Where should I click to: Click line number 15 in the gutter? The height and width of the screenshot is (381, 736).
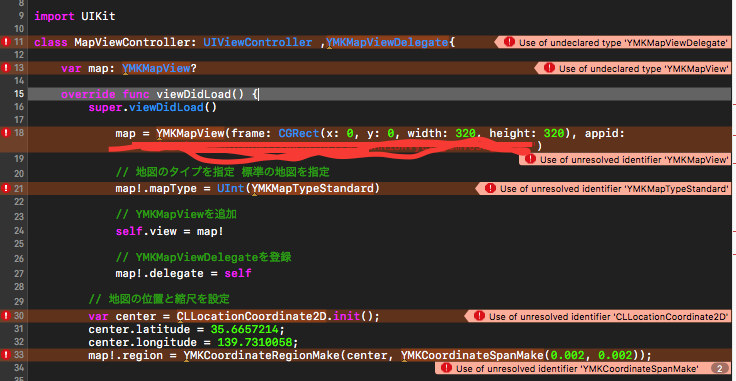click(x=19, y=94)
